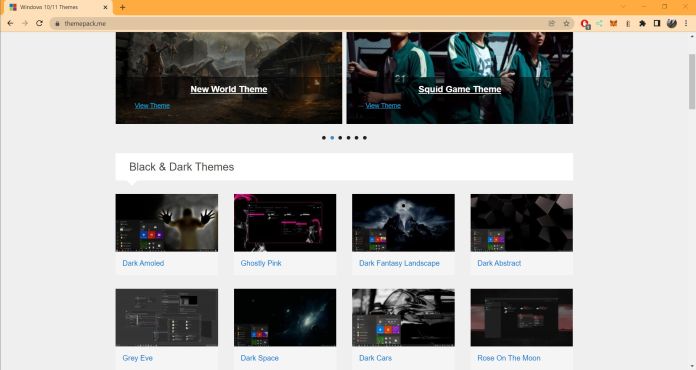Image resolution: width=696 pixels, height=370 pixels.
Task: Click the Grey Eve link
Action: [x=137, y=358]
